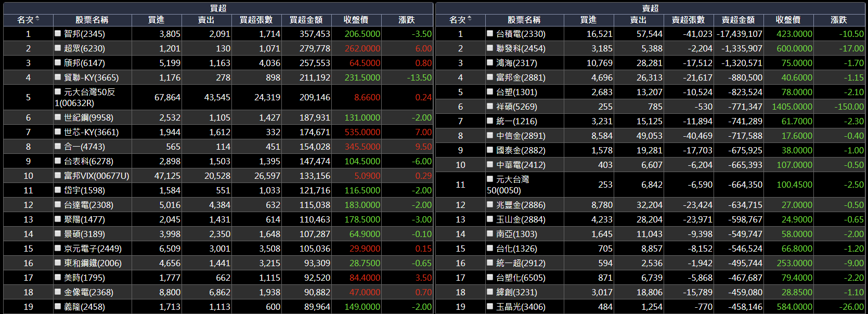Image resolution: width=868 pixels, height=314 pixels.
Task: Click 股票名稱 header in 買超 table
Action: tap(92, 20)
